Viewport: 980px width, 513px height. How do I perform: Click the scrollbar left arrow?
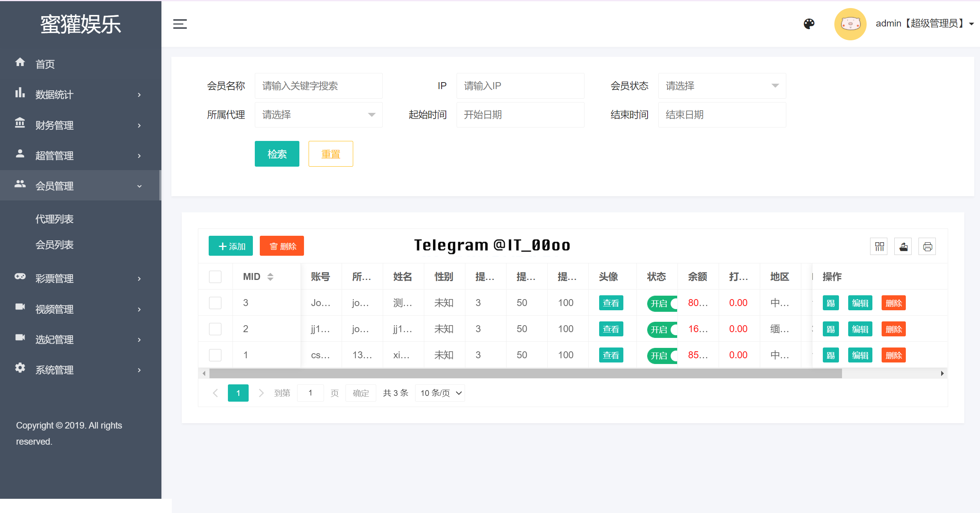pyautogui.click(x=204, y=373)
